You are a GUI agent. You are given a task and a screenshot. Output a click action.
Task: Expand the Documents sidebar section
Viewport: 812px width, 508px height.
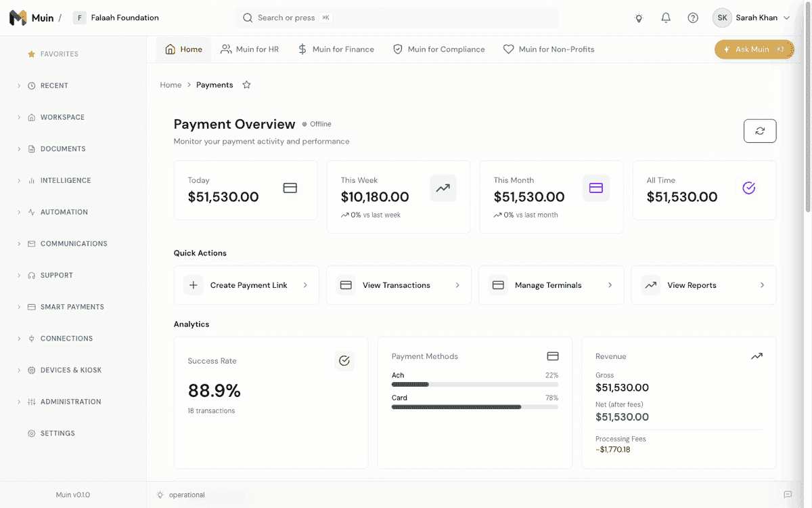point(19,149)
